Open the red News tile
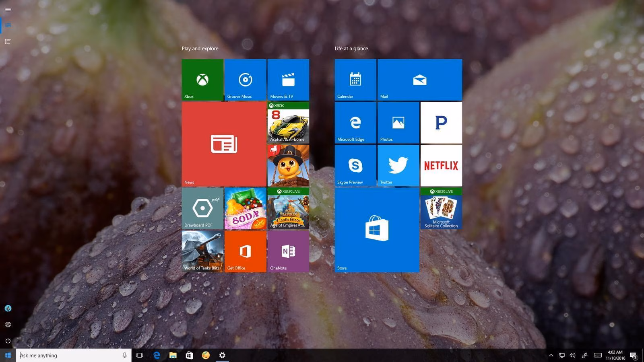644x362 pixels. point(224,144)
